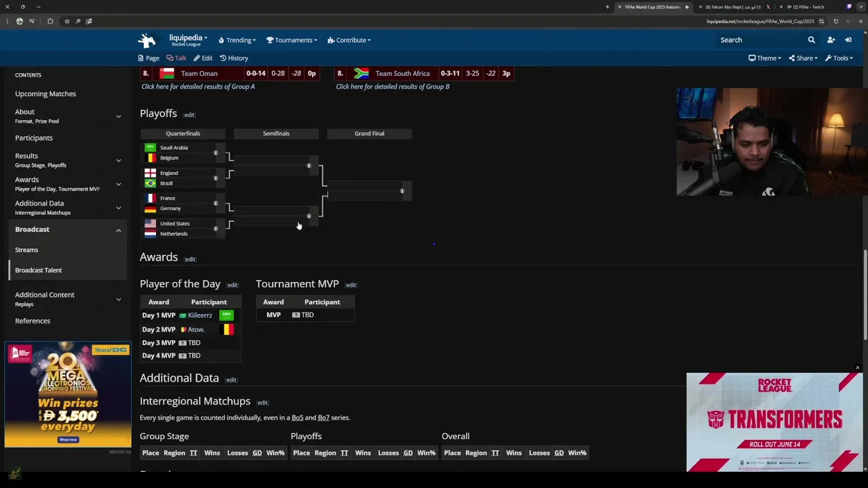Collapse the Broadcast section in contents
Viewport: 868px width, 488px height.
[118, 230]
